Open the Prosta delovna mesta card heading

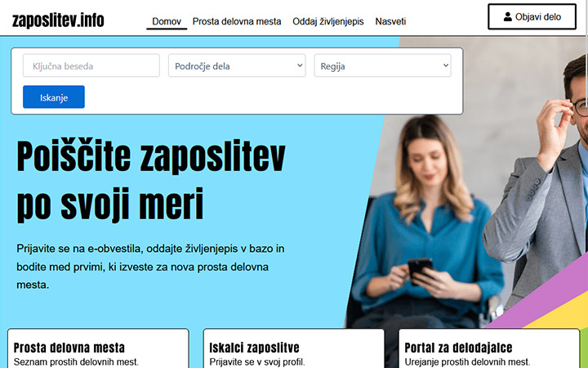pos(69,348)
